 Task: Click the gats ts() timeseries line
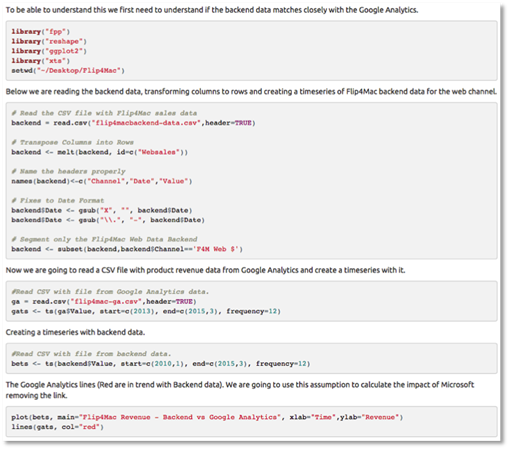pos(146,311)
